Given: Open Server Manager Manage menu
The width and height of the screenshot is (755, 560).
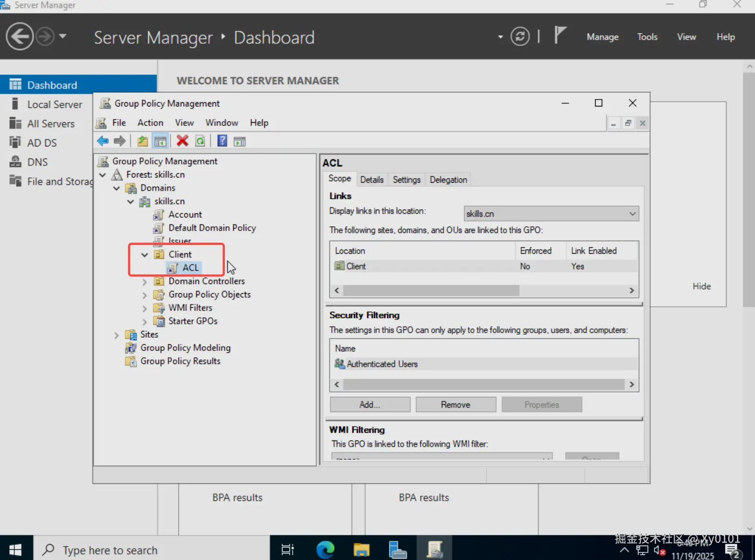Looking at the screenshot, I should click(x=603, y=37).
